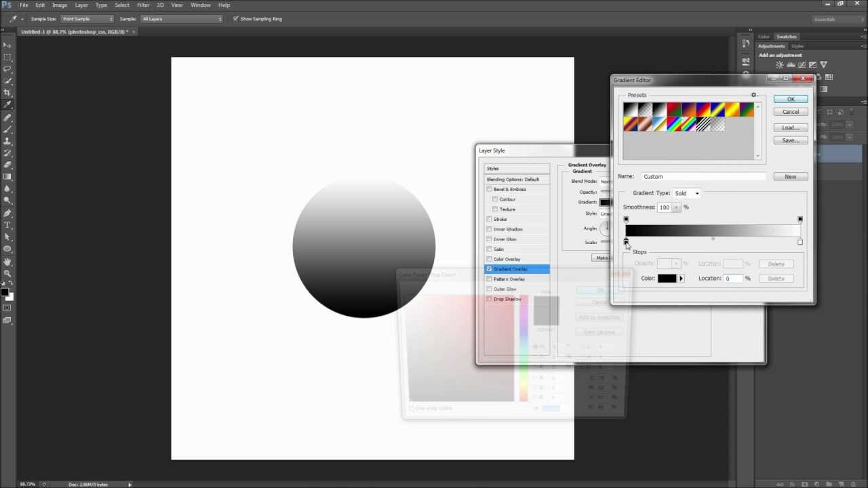868x488 pixels.
Task: Select the History Brush tool
Action: 7,153
